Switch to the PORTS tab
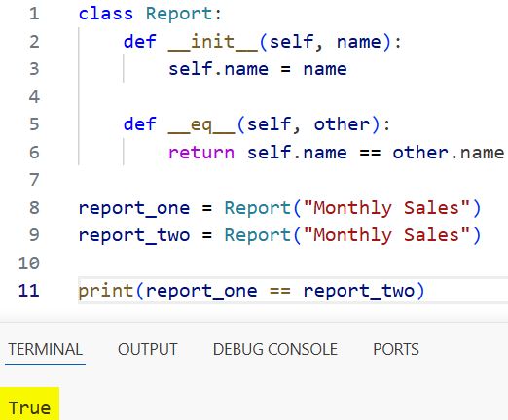The height and width of the screenshot is (420, 508). [396, 349]
